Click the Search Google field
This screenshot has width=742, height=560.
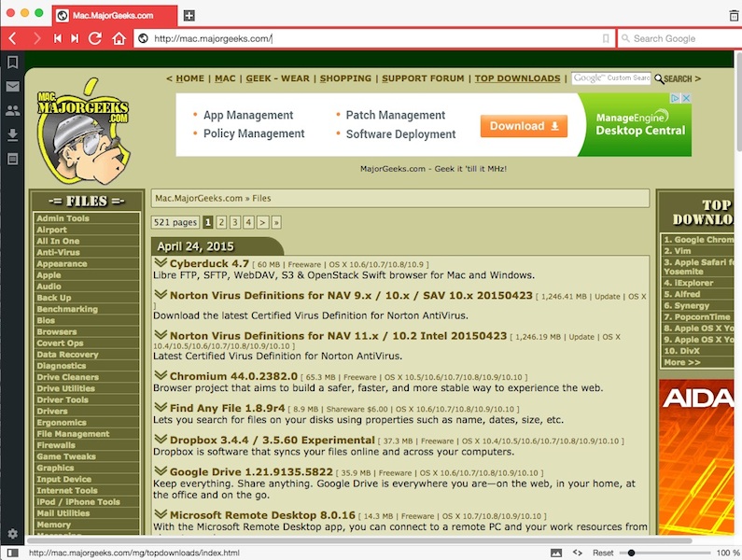click(x=681, y=38)
